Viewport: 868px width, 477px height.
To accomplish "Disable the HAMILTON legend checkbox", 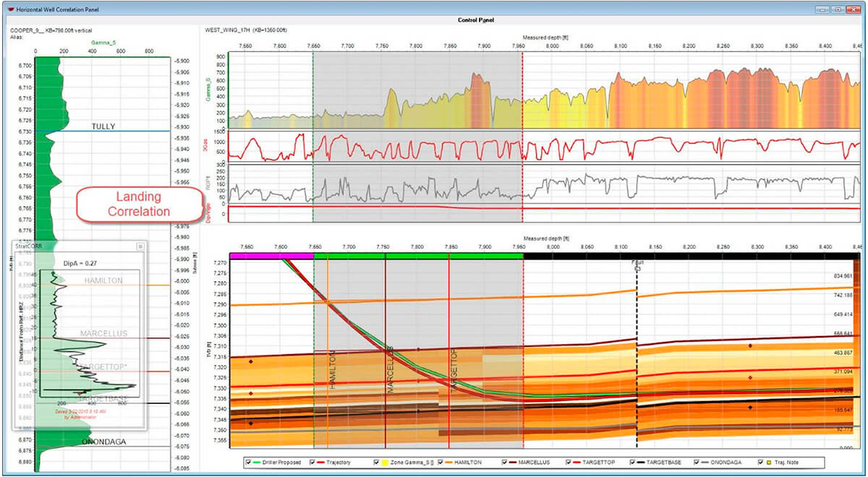I will [441, 463].
